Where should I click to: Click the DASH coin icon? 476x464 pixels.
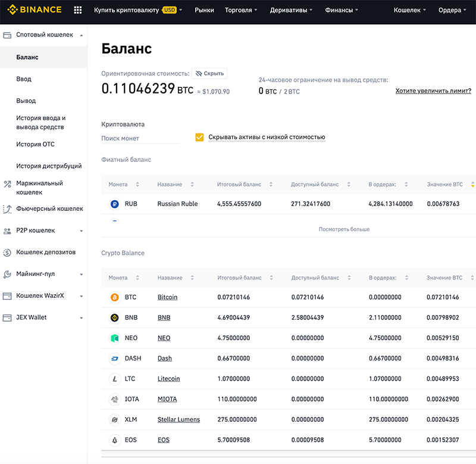(x=115, y=359)
